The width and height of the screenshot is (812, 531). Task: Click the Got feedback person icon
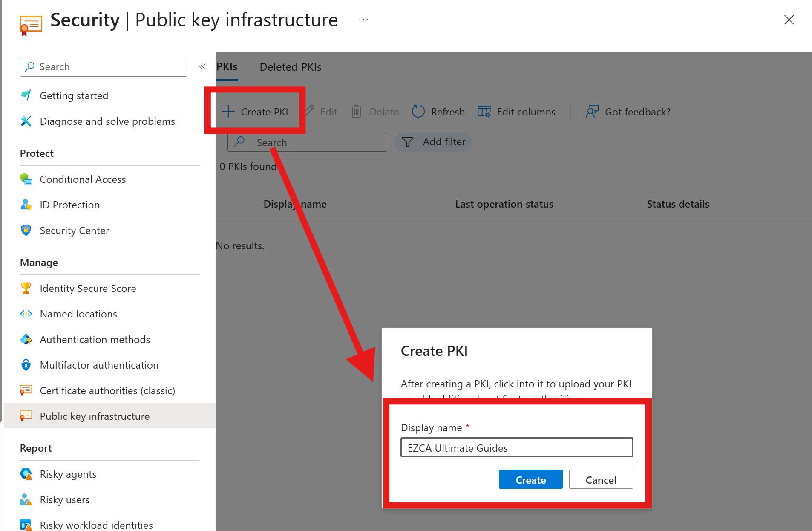click(592, 112)
